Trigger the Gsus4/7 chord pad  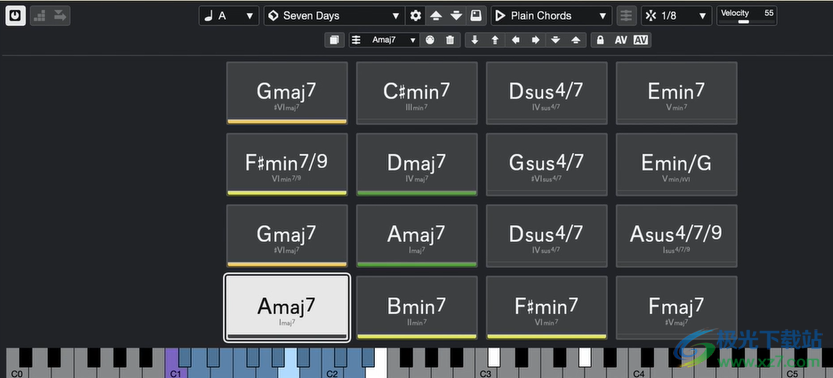[547, 165]
